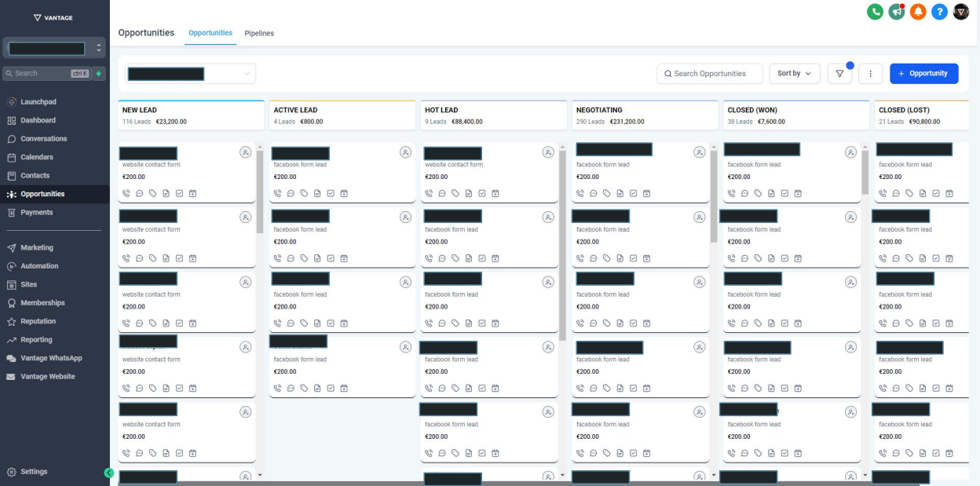Image resolution: width=980 pixels, height=486 pixels.
Task: Click the CLOSED (WON) column scrollbar thumb
Action: tap(865, 173)
